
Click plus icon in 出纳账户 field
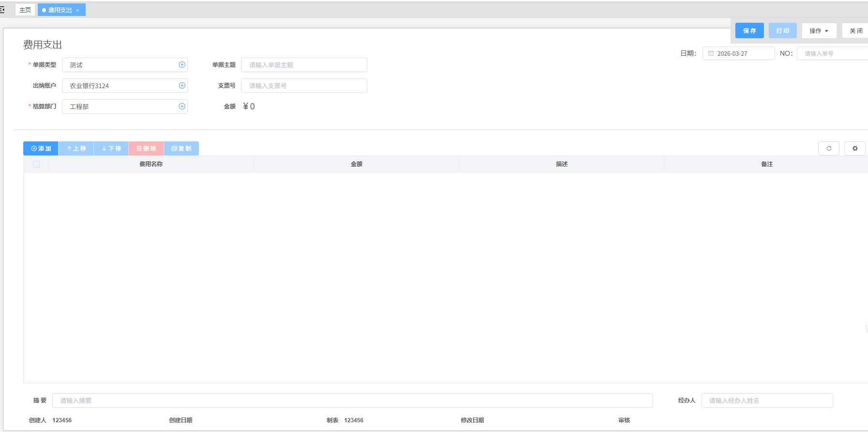(182, 86)
